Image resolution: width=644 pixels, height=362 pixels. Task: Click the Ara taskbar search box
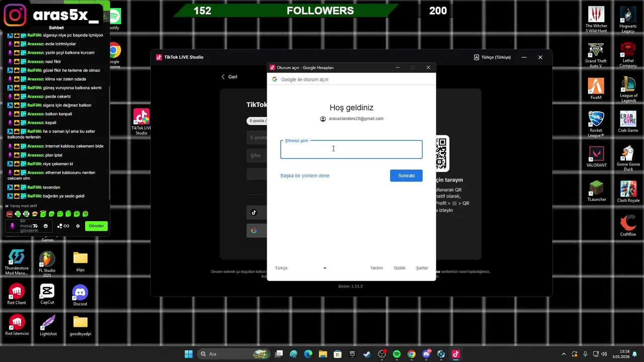click(234, 354)
